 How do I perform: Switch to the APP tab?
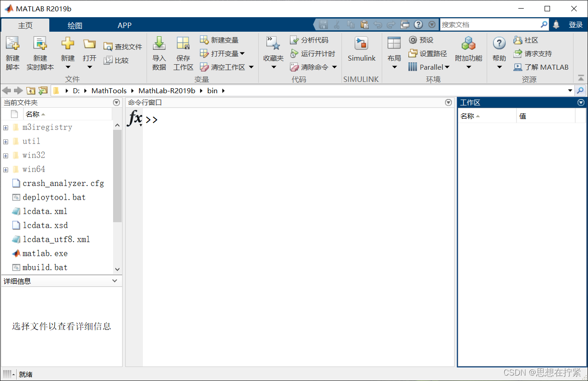[124, 25]
